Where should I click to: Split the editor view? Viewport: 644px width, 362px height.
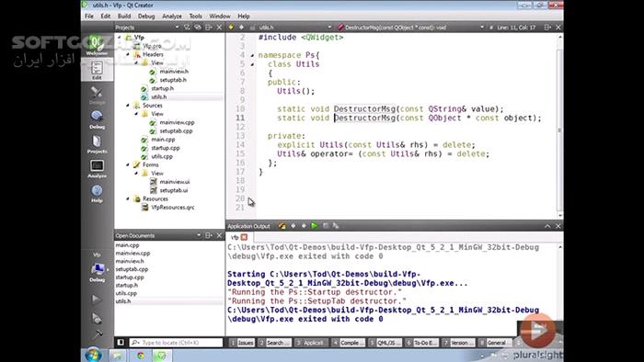(x=547, y=27)
